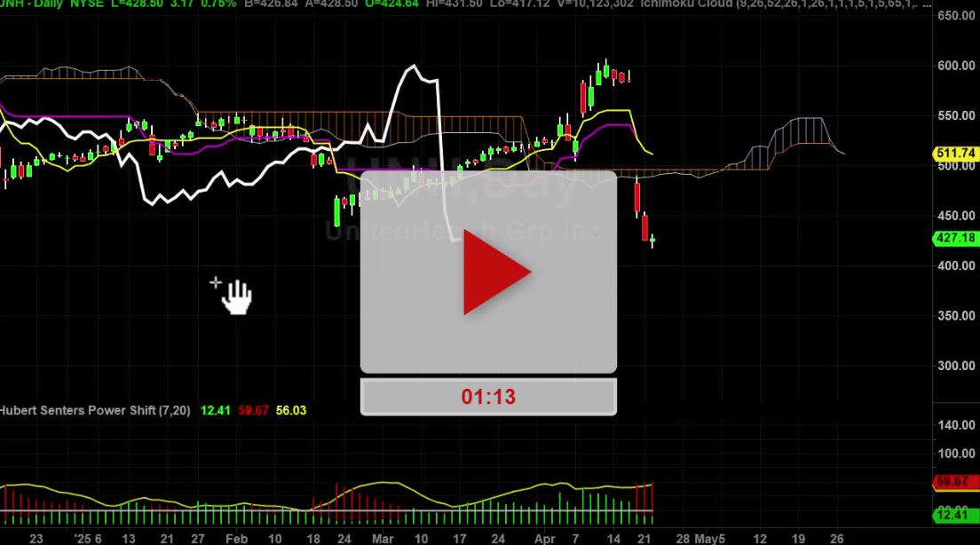
Task: Click the Feb date label on time axis
Action: pos(237,539)
